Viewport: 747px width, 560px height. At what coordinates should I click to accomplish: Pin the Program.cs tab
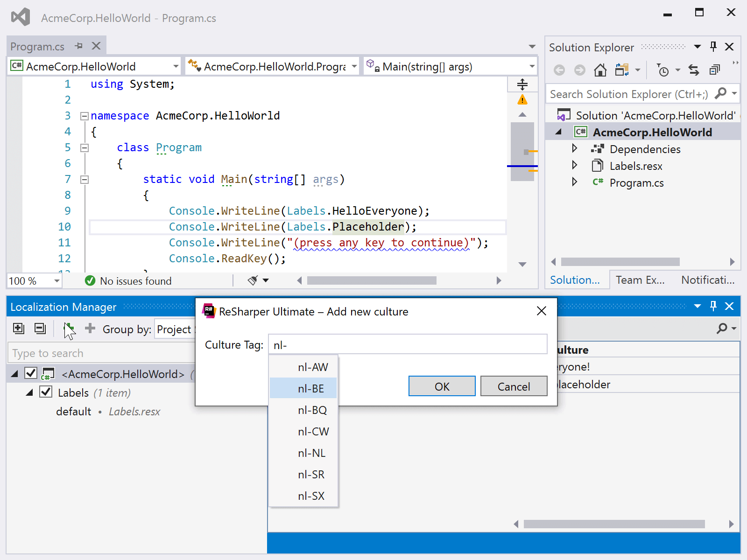[x=78, y=46]
